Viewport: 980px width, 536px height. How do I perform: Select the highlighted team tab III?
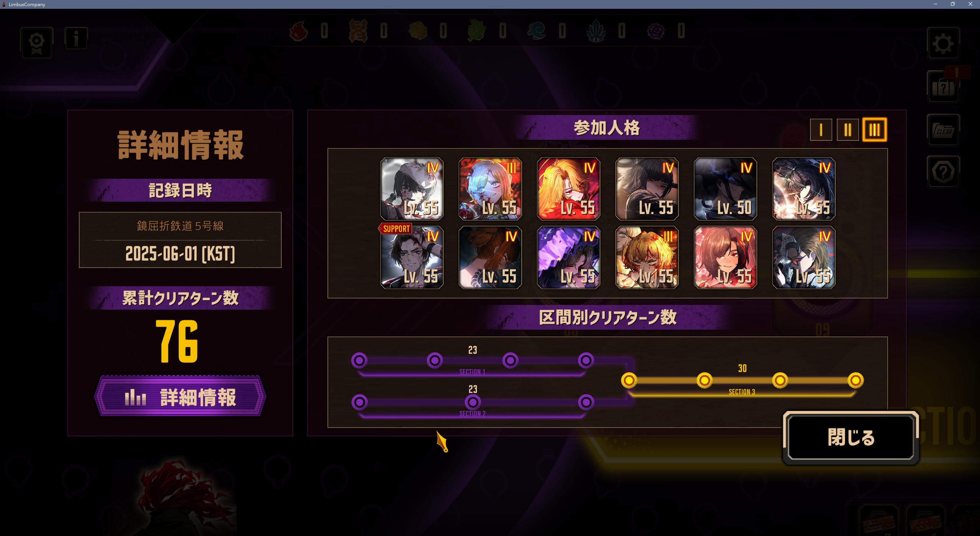(x=874, y=130)
